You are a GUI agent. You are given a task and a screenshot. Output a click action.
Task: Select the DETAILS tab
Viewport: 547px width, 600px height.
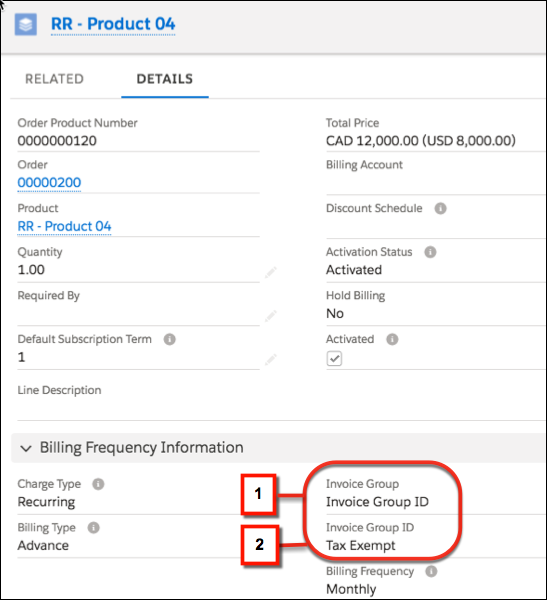pos(165,79)
